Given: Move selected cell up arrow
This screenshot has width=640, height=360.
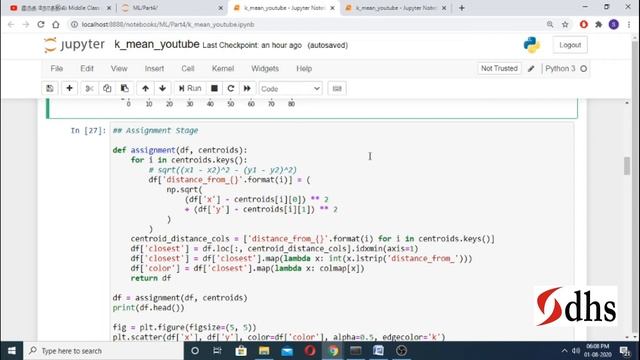Looking at the screenshot, I should click(145, 89).
